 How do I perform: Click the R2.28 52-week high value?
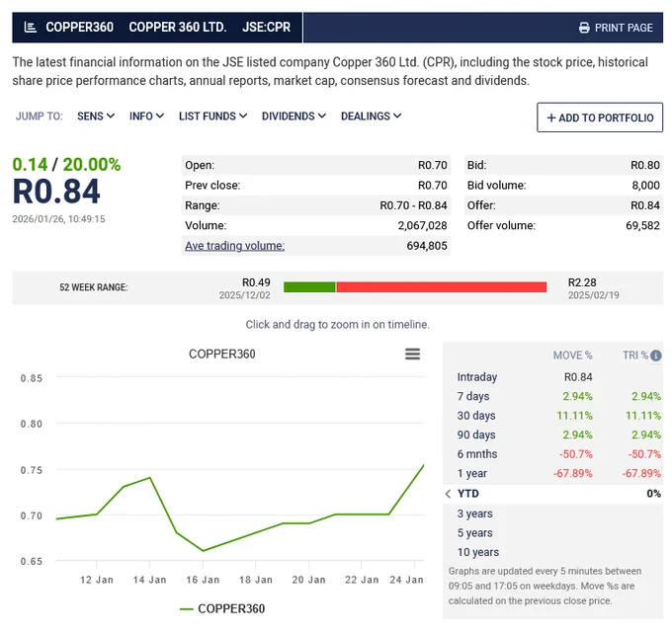point(582,282)
